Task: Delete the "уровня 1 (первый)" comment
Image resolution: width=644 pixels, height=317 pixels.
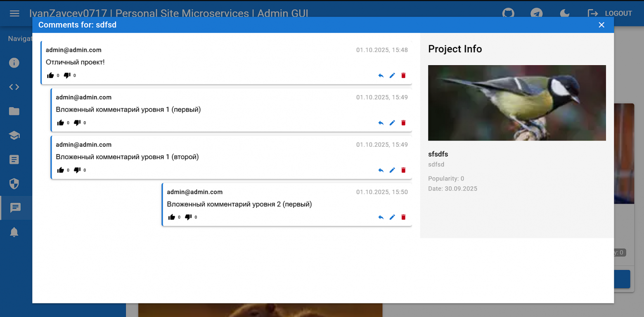Action: pos(404,123)
